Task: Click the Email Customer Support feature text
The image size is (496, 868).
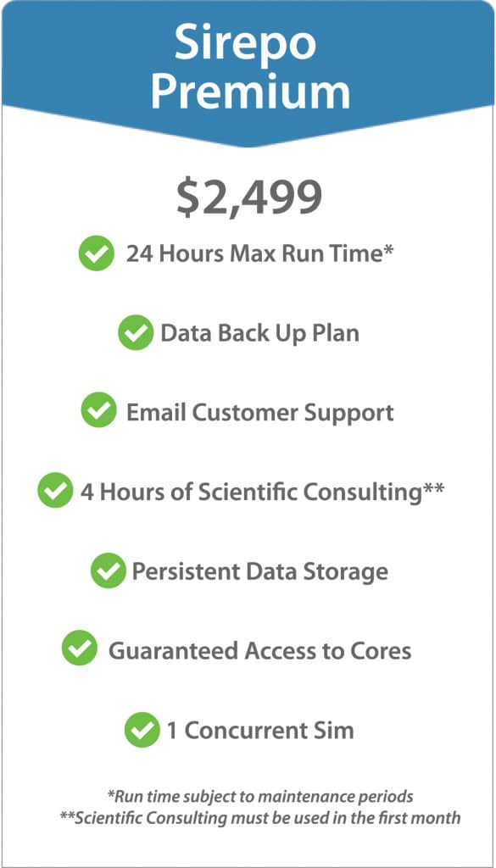Action: (260, 413)
